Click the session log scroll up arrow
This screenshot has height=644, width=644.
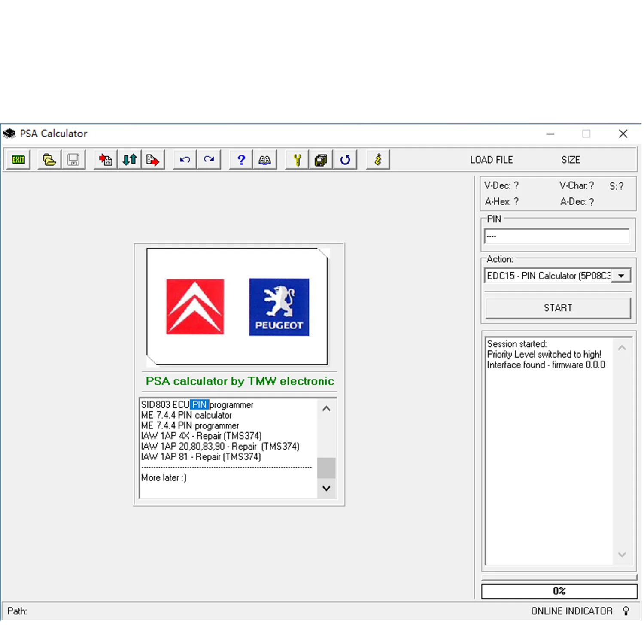622,348
